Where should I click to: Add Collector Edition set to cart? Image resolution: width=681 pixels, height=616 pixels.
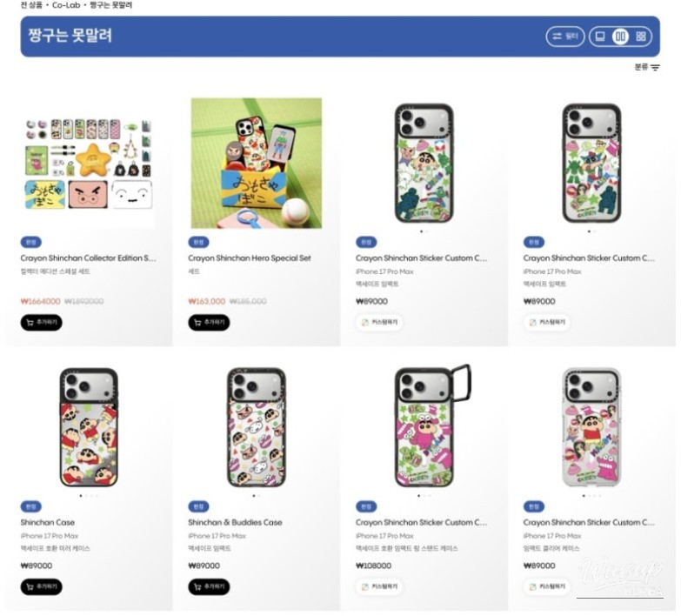pos(41,322)
